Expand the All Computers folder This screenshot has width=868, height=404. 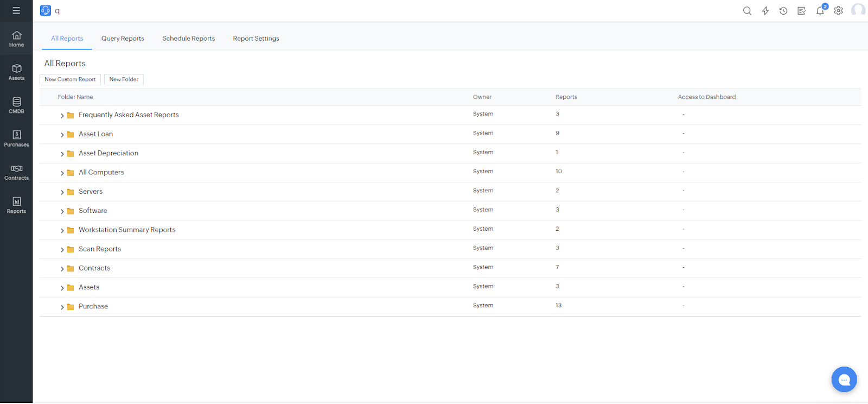point(62,173)
